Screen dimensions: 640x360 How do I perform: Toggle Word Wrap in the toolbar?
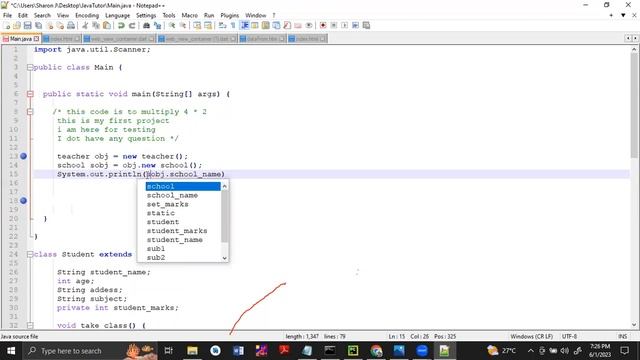pyautogui.click(x=222, y=25)
